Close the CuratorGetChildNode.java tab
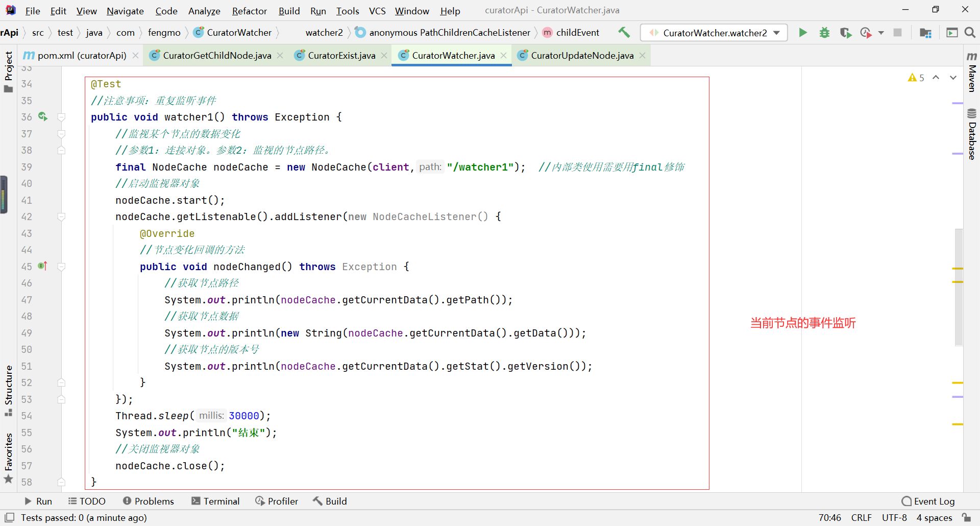This screenshot has height=526, width=980. click(x=280, y=55)
